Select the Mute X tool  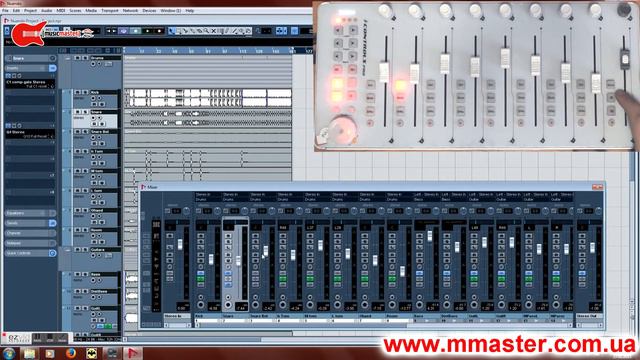pos(213,31)
